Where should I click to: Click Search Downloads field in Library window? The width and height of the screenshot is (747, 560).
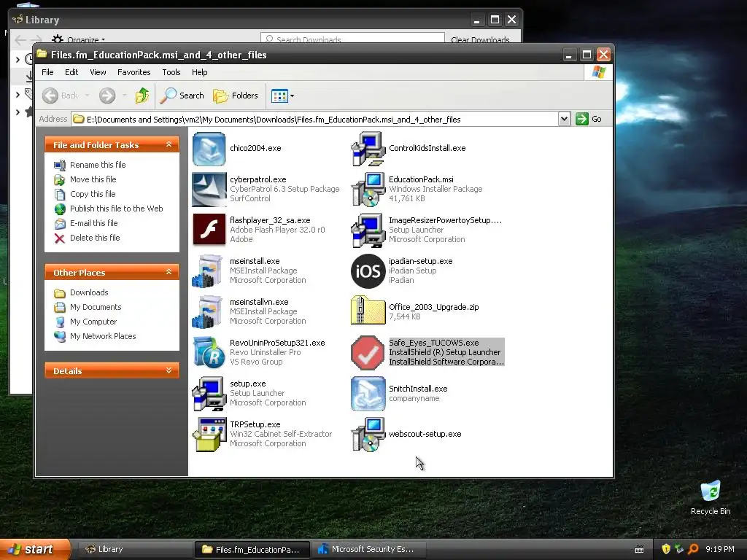pos(352,39)
